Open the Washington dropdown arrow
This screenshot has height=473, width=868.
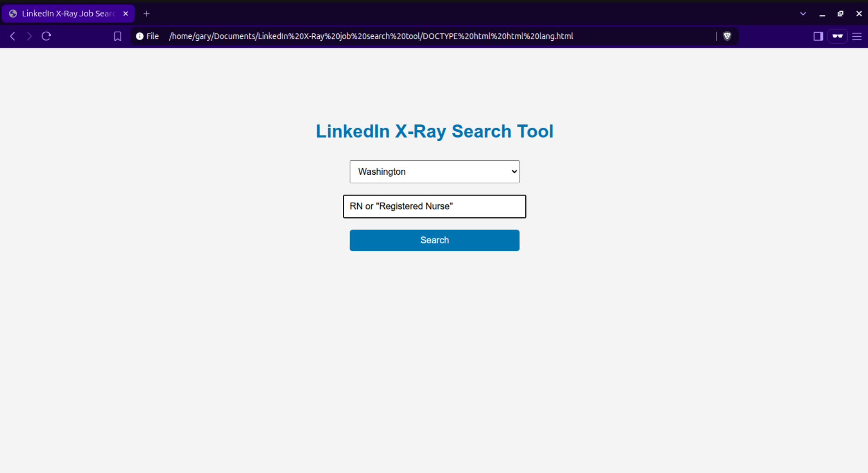[513, 172]
